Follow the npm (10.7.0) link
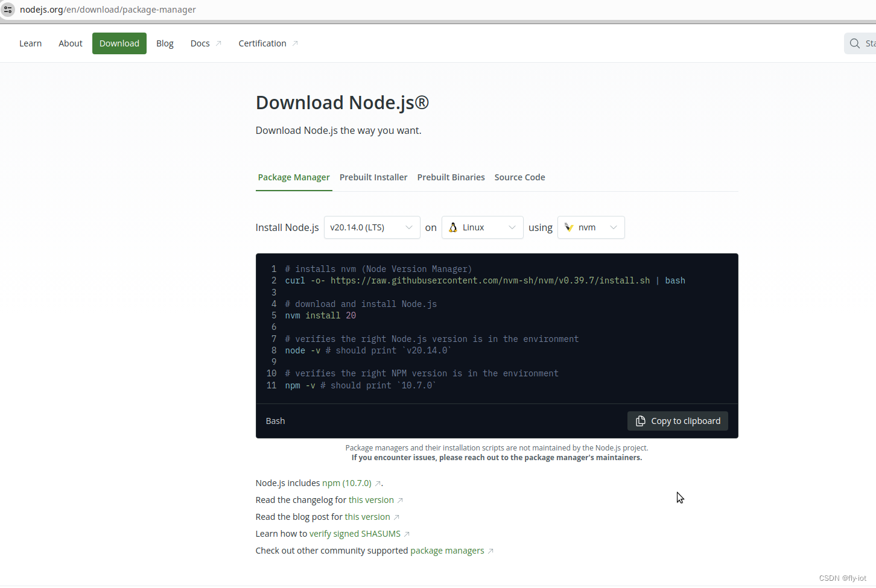Screen dimensions: 876x588 point(347,483)
